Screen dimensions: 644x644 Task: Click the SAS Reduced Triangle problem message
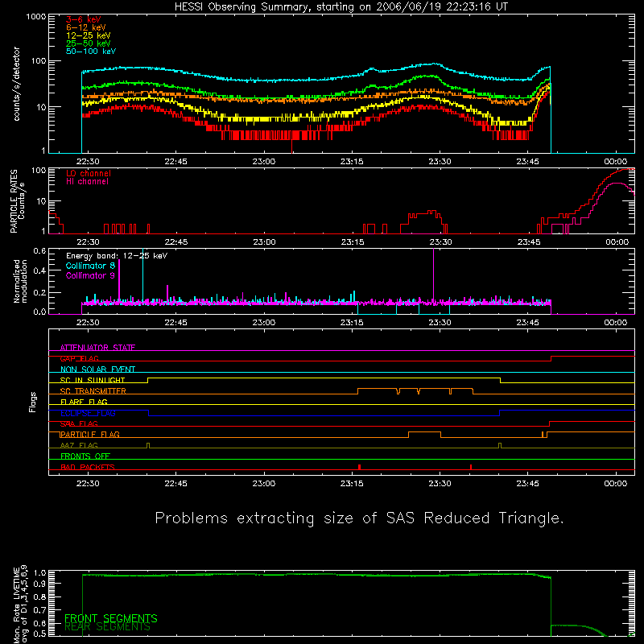click(359, 518)
